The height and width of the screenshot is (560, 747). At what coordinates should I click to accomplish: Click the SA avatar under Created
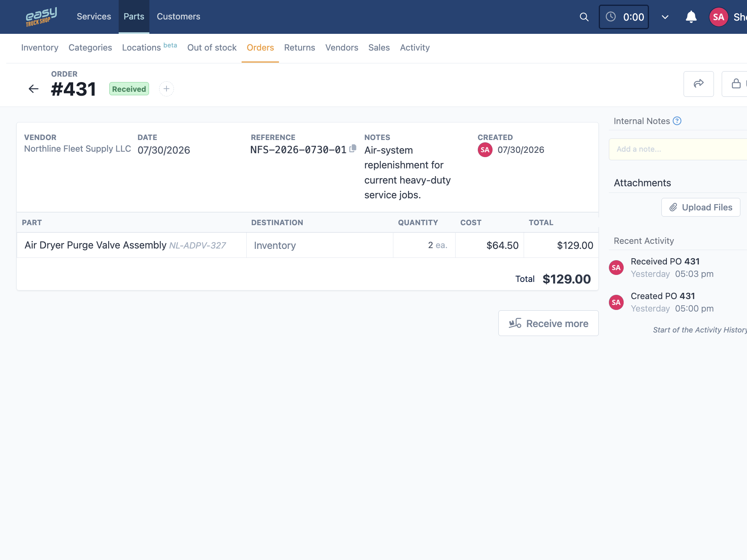point(485,150)
